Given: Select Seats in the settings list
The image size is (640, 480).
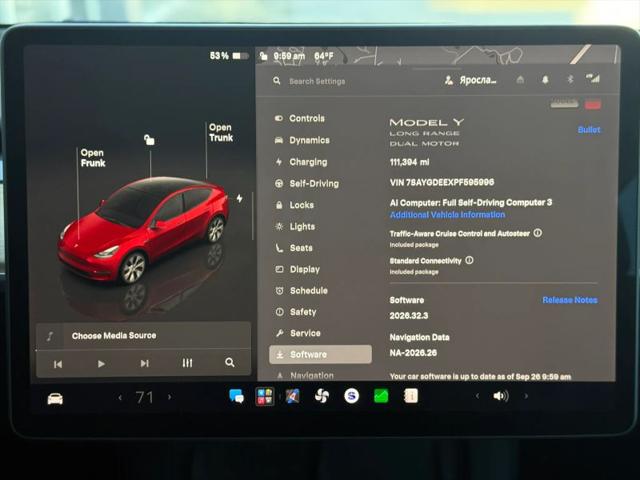Looking at the screenshot, I should [x=294, y=248].
